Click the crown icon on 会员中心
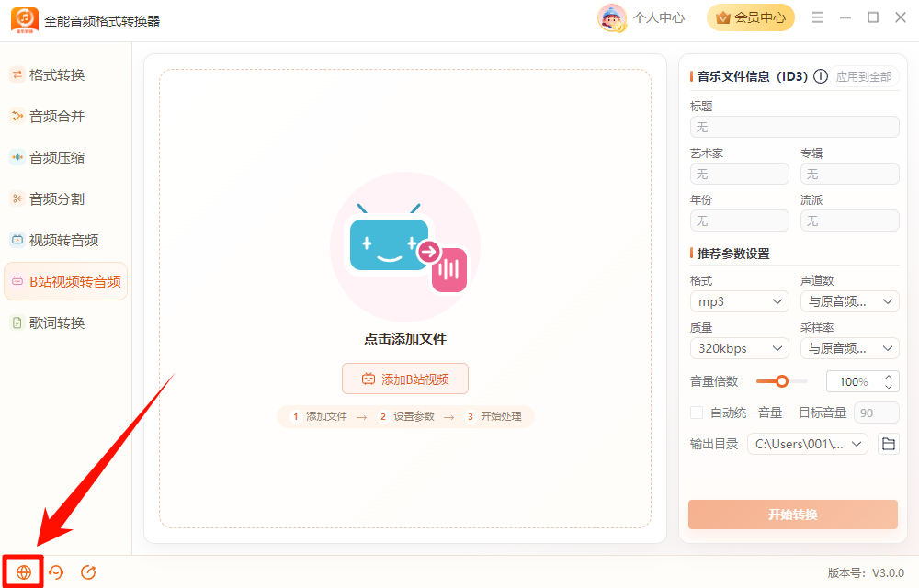919x588 pixels. [x=723, y=17]
